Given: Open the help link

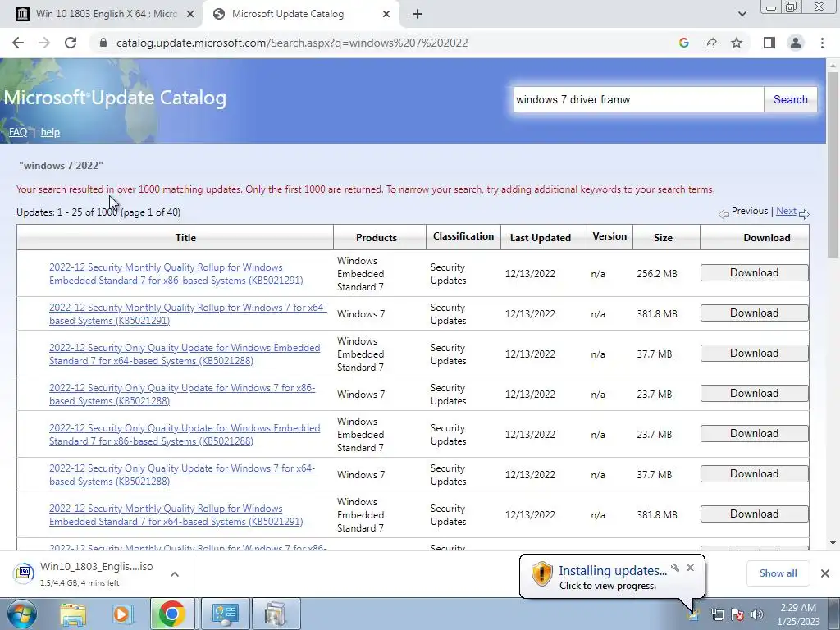Looking at the screenshot, I should coord(50,132).
